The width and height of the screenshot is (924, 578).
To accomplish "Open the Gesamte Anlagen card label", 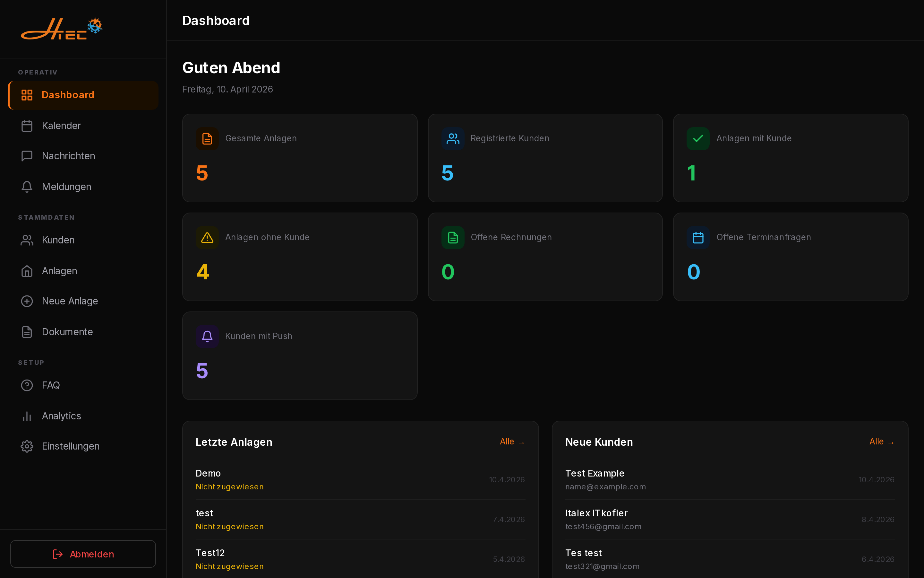I will (x=261, y=138).
